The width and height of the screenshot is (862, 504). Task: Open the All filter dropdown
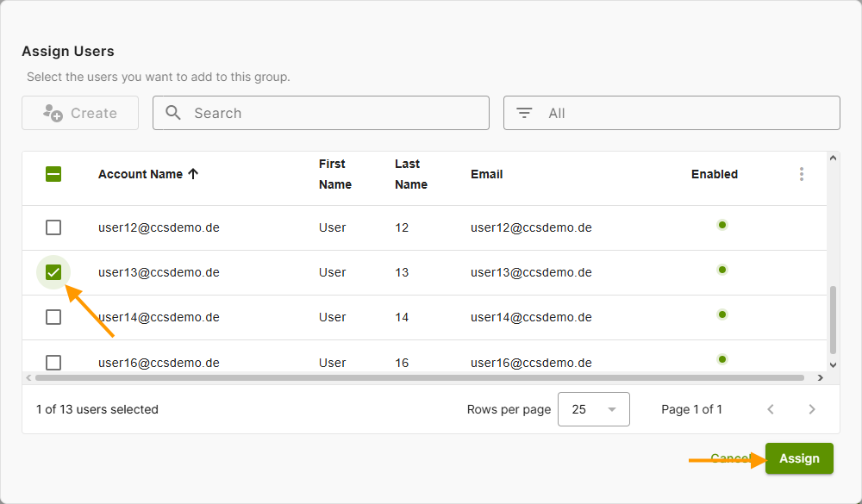(x=671, y=113)
